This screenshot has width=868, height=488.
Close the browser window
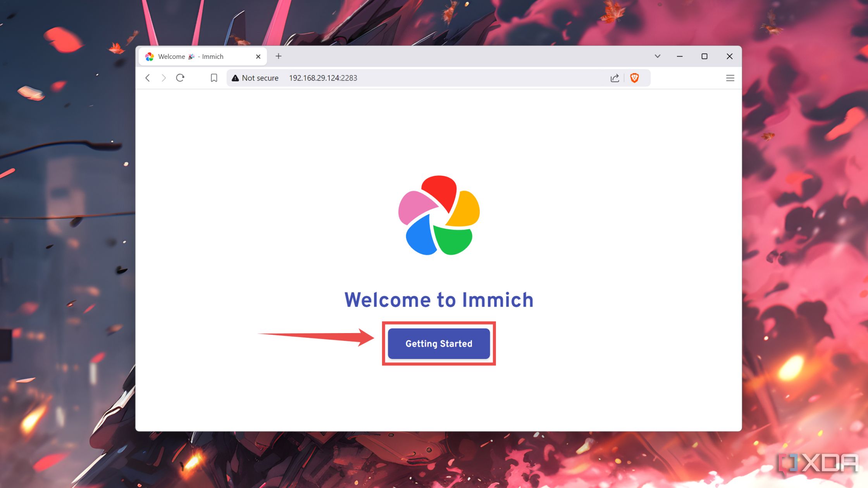point(729,56)
